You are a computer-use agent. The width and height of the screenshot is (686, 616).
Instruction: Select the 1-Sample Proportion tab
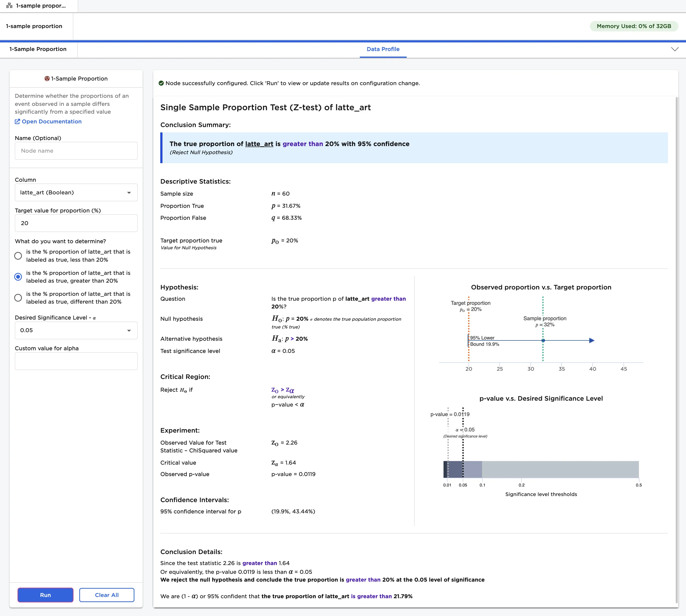pos(38,49)
